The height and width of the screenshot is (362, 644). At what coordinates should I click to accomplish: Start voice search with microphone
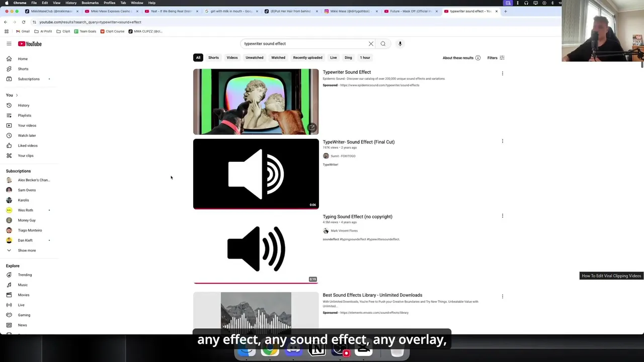[400, 44]
